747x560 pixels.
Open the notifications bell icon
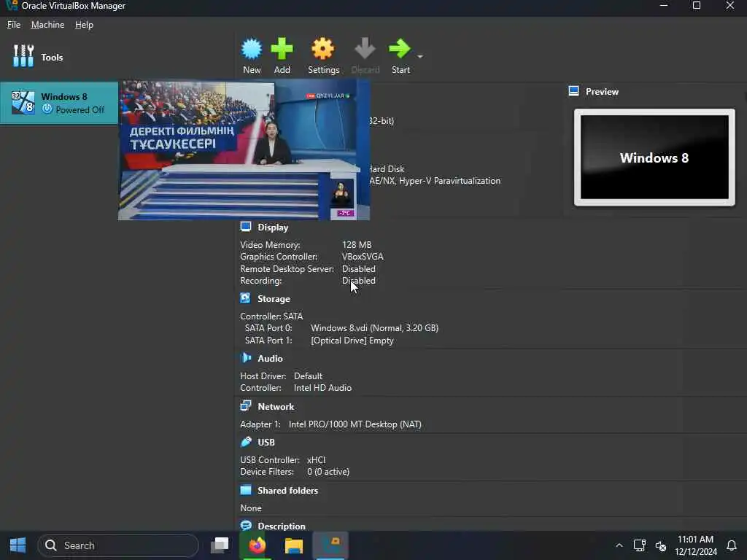coord(731,545)
